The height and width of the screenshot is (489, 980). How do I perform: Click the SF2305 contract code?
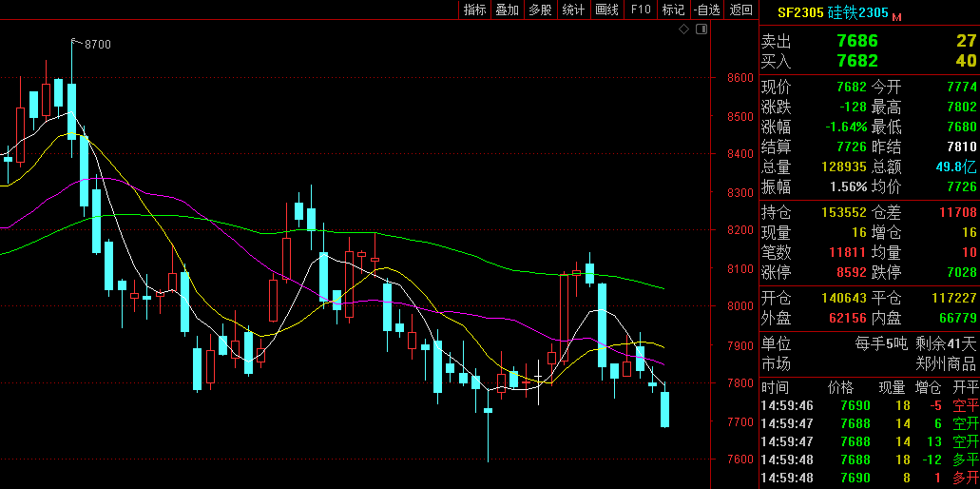click(x=800, y=12)
